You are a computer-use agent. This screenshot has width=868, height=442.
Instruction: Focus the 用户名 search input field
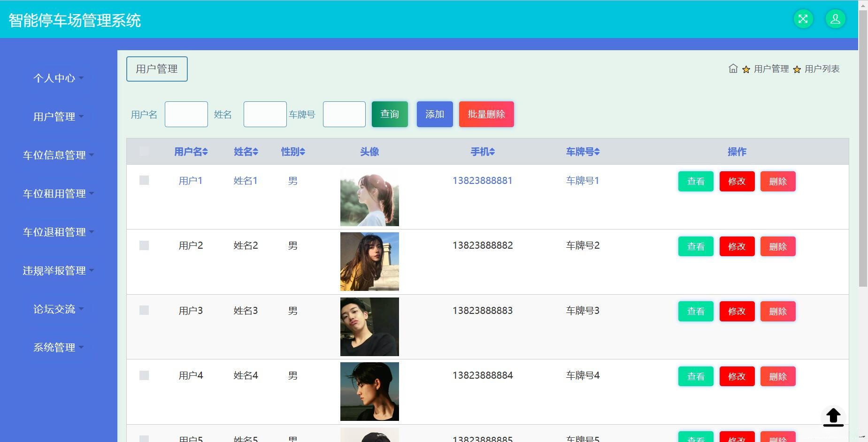(x=186, y=114)
